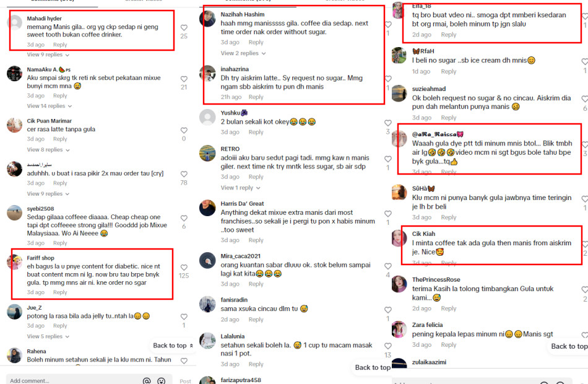This screenshot has width=588, height=384.
Task: Expand View 14 replies under NamaAku A.
Action: 49,106
